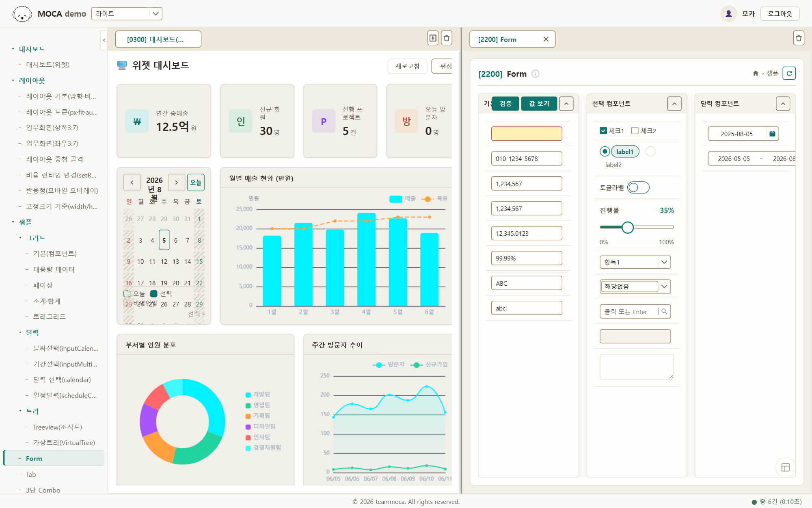Click the 010-1234-5678 phone input field

coord(527,158)
